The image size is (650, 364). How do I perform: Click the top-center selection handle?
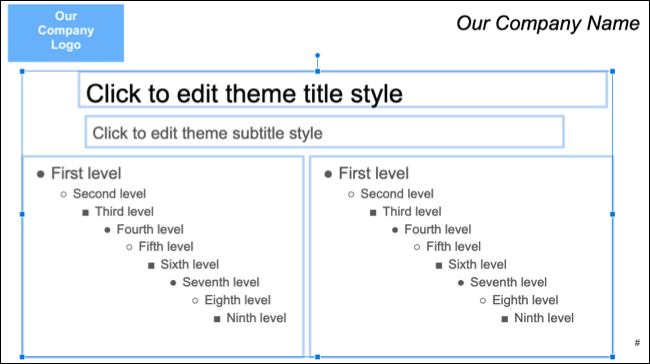(x=318, y=72)
